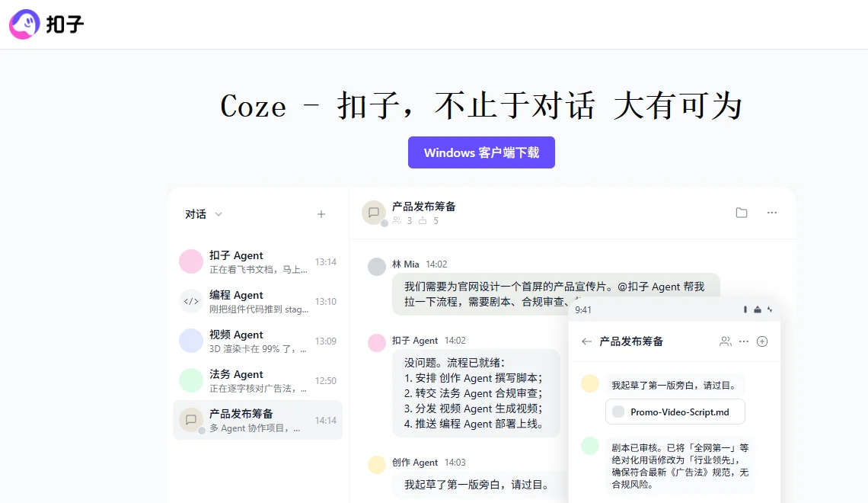
Task: Click the 13:10 timestamp of 编程 Agent
Action: (x=326, y=301)
